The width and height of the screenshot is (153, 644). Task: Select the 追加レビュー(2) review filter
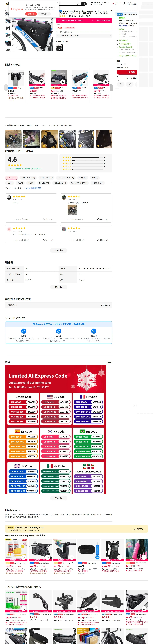click(46, 178)
